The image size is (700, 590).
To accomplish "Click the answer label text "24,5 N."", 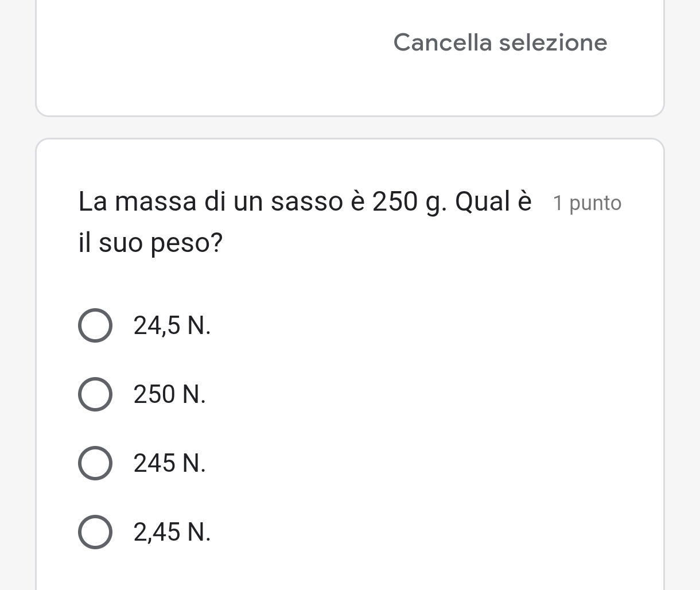I will click(x=172, y=325).
